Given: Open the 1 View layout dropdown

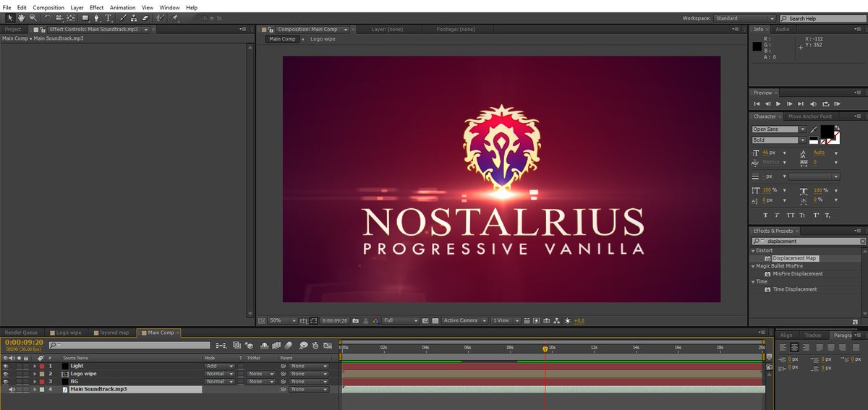Looking at the screenshot, I should 505,320.
